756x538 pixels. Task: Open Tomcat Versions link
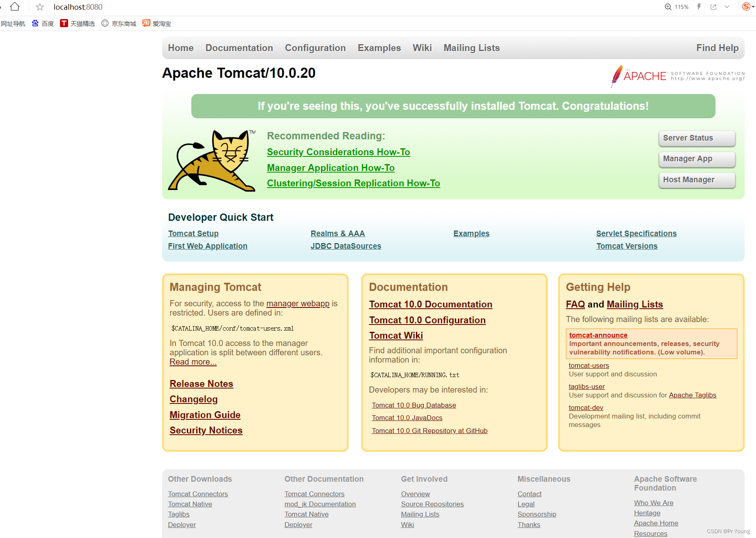(627, 246)
